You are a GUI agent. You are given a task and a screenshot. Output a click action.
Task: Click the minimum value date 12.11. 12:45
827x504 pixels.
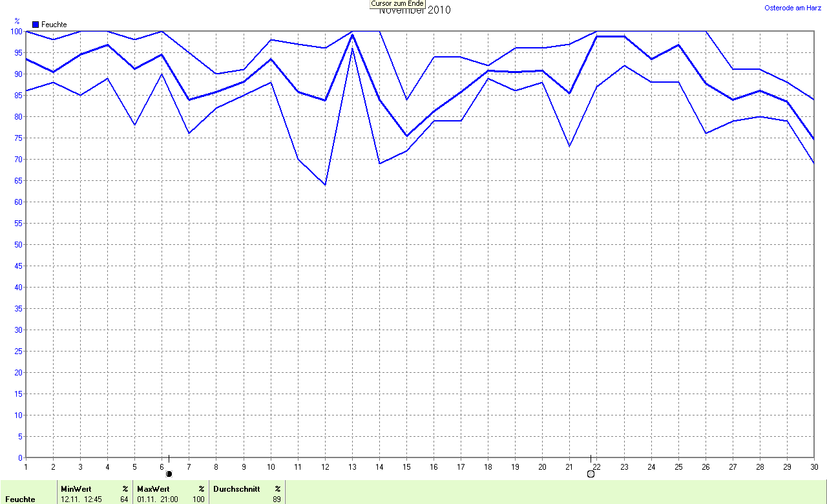coord(81,499)
